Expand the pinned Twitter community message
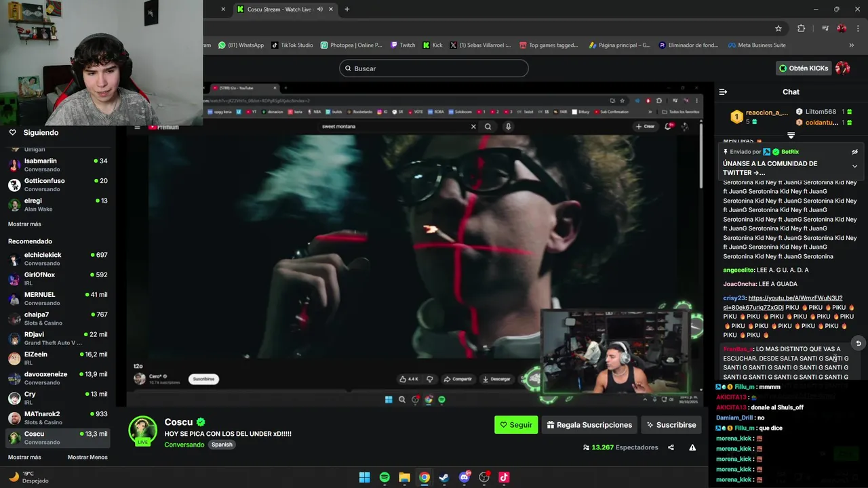The height and width of the screenshot is (488, 868). (x=854, y=166)
